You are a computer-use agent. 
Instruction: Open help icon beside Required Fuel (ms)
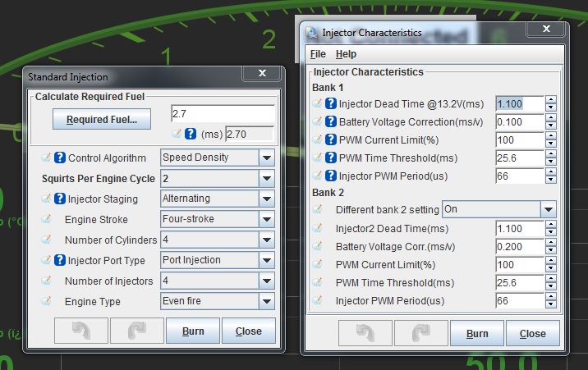pyautogui.click(x=191, y=134)
